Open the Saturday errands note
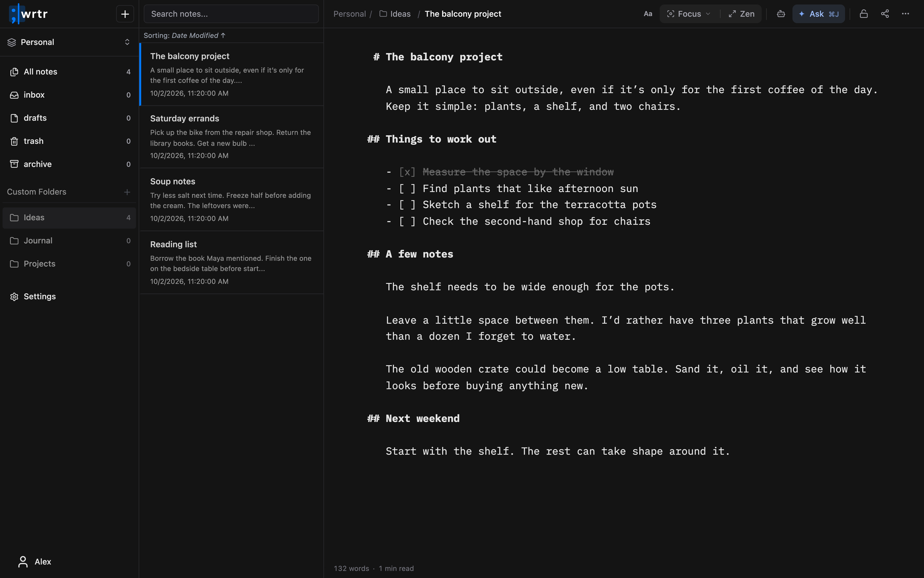This screenshot has height=578, width=924. click(x=232, y=137)
